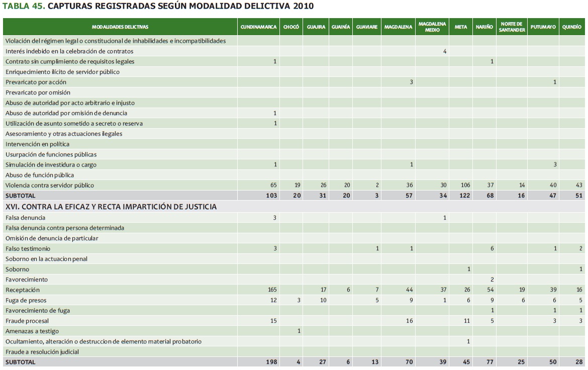Click the 'Fuga de presos' row label
This screenshot has height=370, width=588.
click(27, 300)
